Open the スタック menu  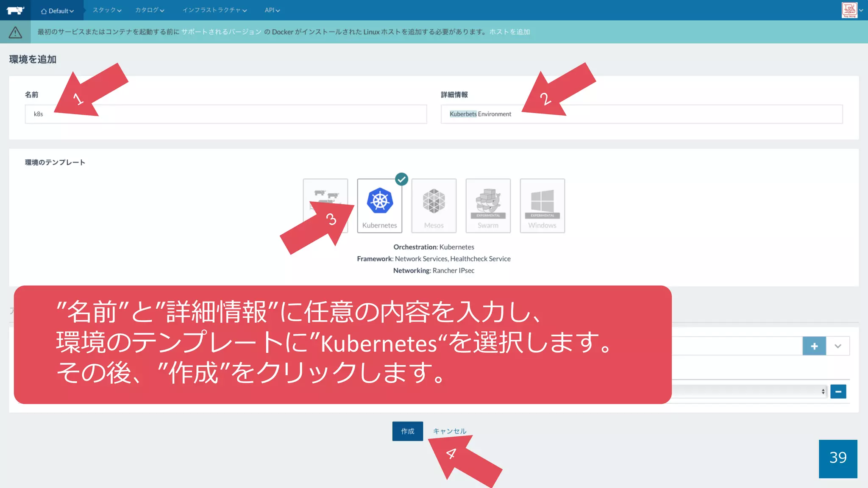tap(107, 10)
